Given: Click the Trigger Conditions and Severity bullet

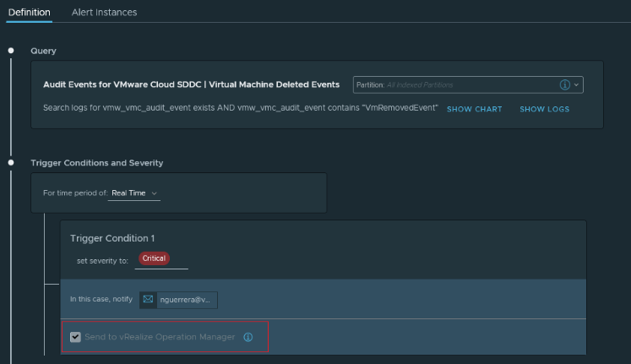Looking at the screenshot, I should click(11, 162).
